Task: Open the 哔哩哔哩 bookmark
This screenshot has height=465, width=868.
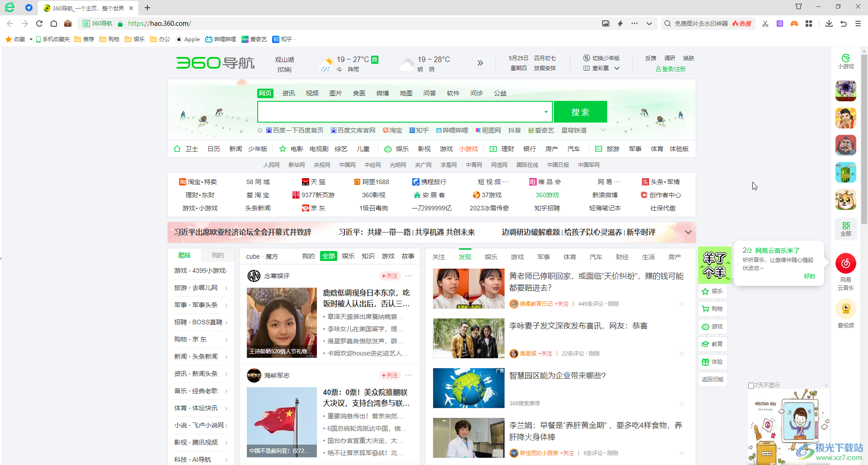Action: pos(221,39)
